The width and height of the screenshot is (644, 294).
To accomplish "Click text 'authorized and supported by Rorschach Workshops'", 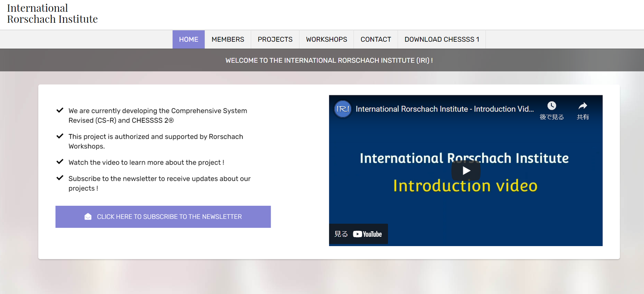I will click(x=156, y=141).
